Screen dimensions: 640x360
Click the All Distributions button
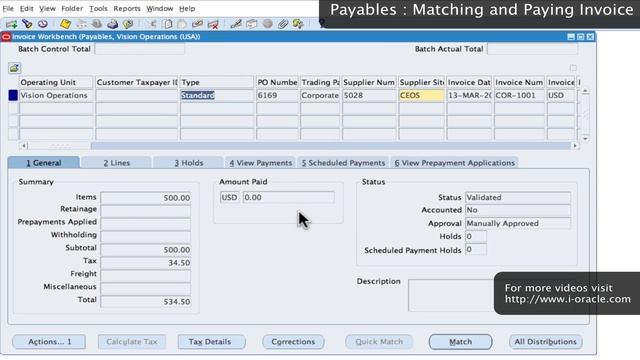pos(545,342)
